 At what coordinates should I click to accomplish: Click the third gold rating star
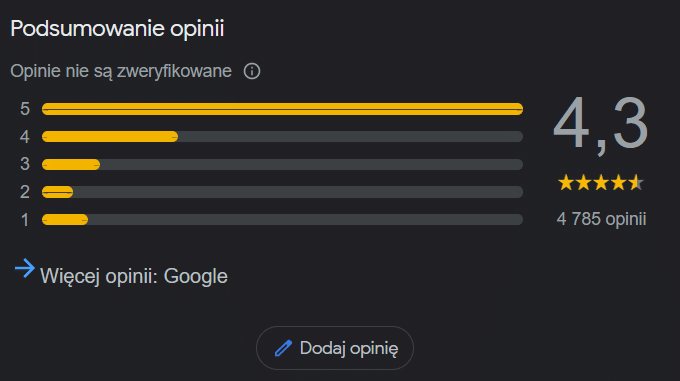(x=601, y=183)
